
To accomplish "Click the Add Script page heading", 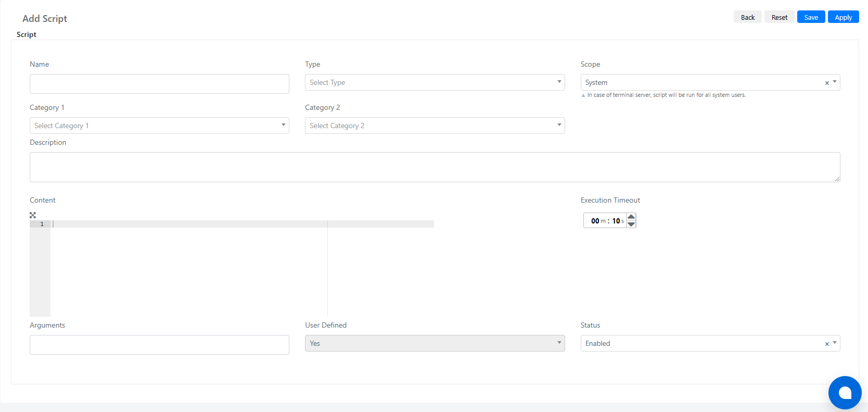I will pos(45,18).
